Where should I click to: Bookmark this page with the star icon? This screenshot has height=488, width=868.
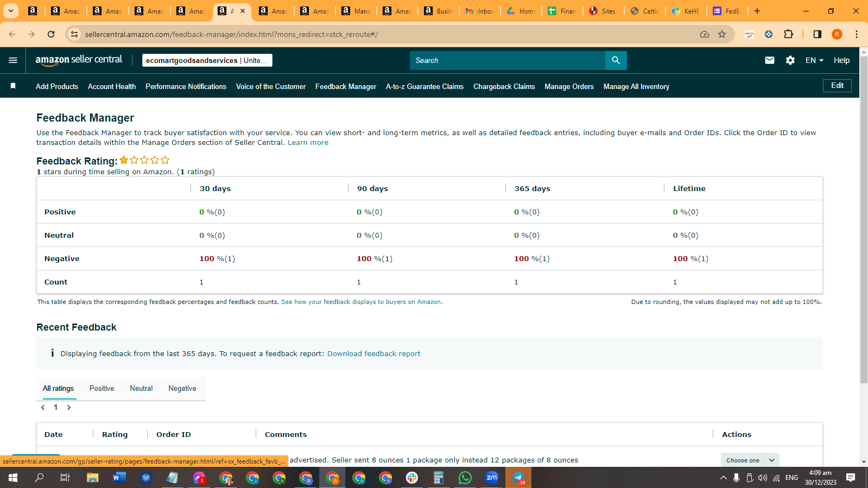pos(722,34)
